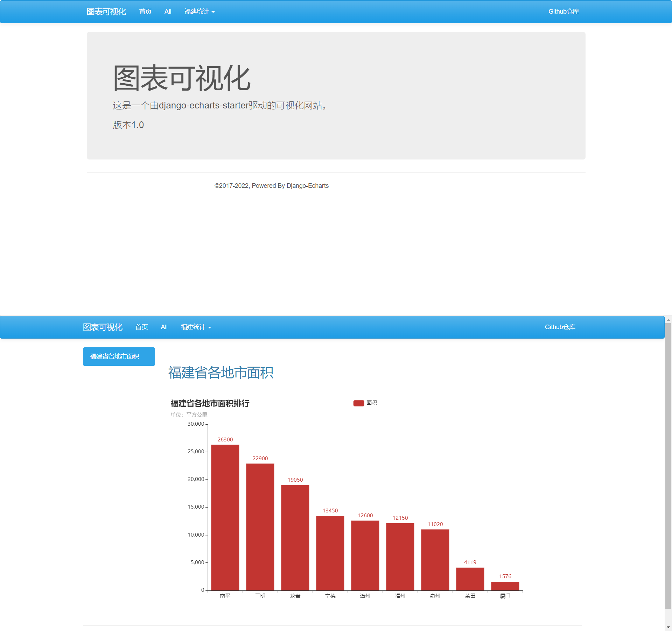Open Github仓库 link in top navbar
The width and height of the screenshot is (672, 631).
point(563,12)
